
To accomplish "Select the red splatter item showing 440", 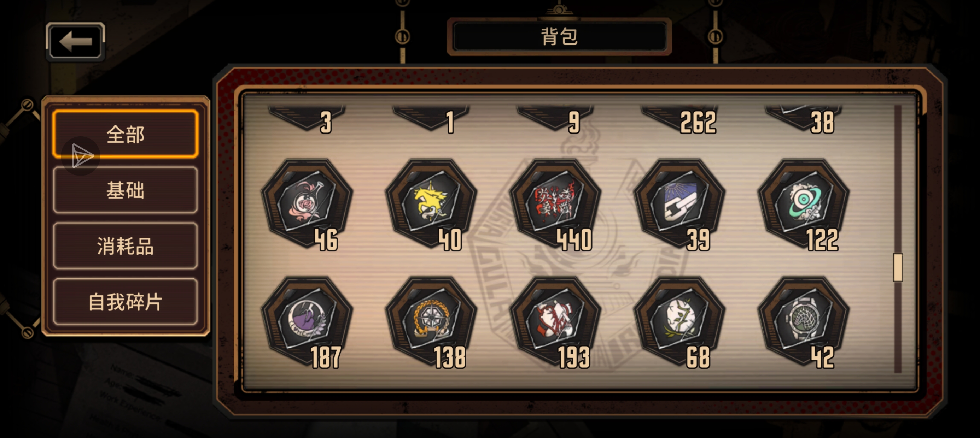I will (x=555, y=204).
